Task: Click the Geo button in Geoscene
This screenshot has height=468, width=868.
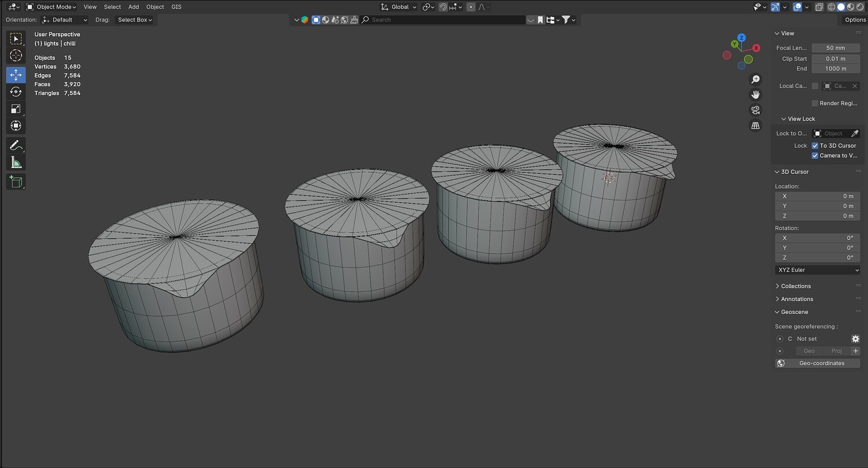Action: pyautogui.click(x=809, y=351)
